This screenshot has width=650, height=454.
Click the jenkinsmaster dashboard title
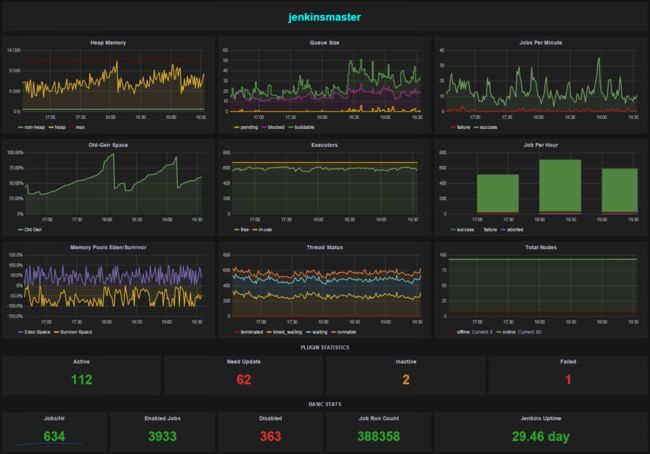pyautogui.click(x=325, y=17)
